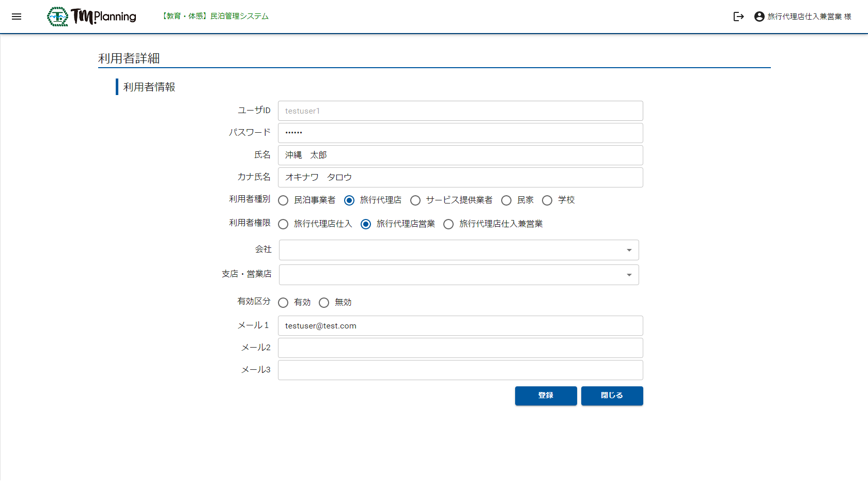Choose 学校 as user type
This screenshot has height=485, width=868.
coord(547,200)
